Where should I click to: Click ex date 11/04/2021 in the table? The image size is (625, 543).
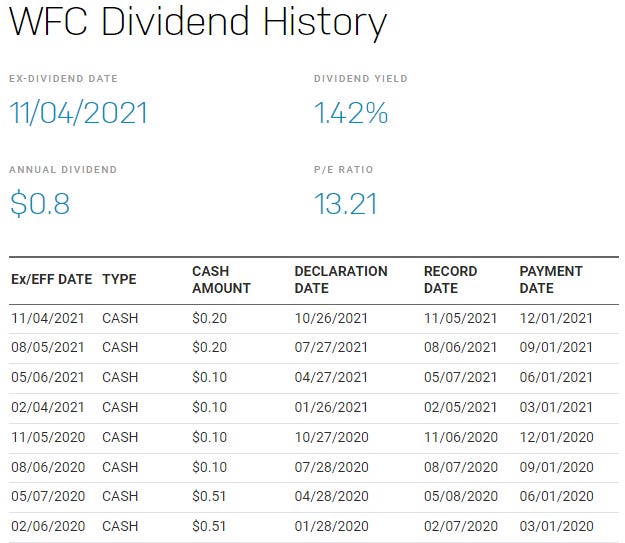point(47,318)
